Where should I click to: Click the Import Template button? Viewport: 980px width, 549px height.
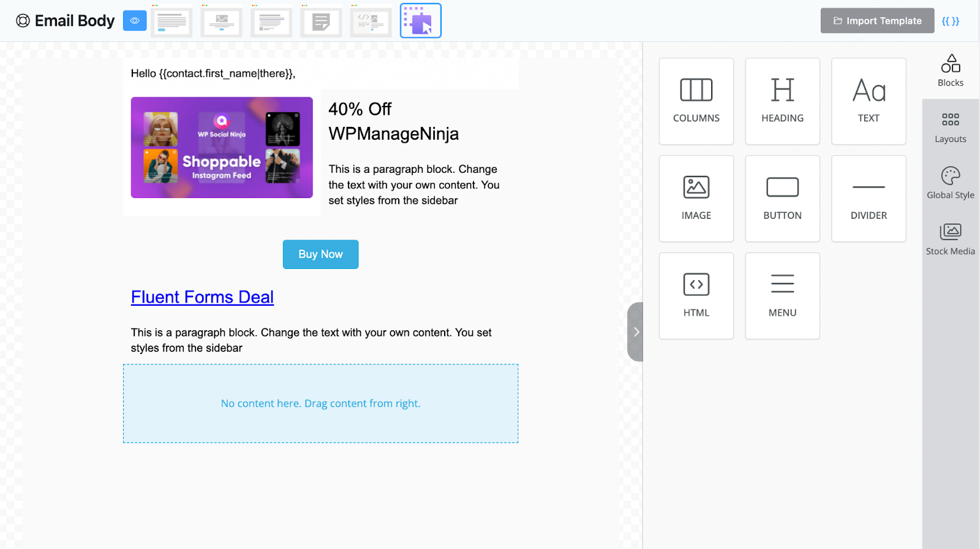pyautogui.click(x=877, y=21)
